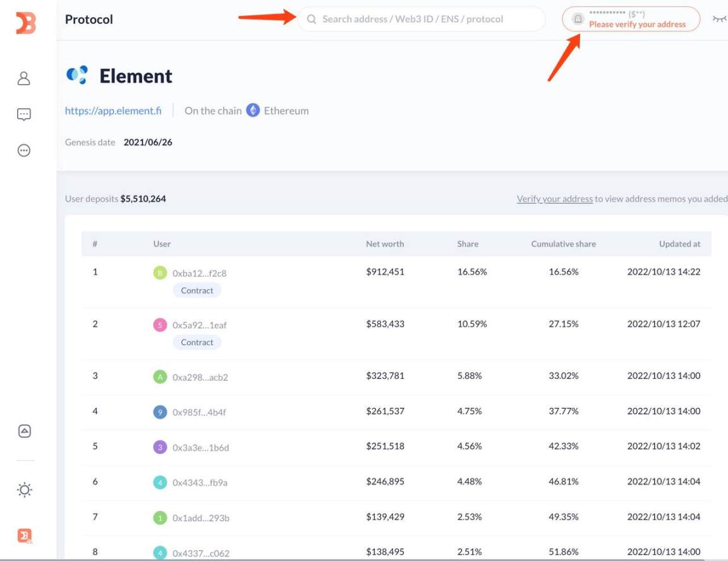728x561 pixels.
Task: Click Contract tag under 0x5a92...1eaf
Action: (x=197, y=342)
